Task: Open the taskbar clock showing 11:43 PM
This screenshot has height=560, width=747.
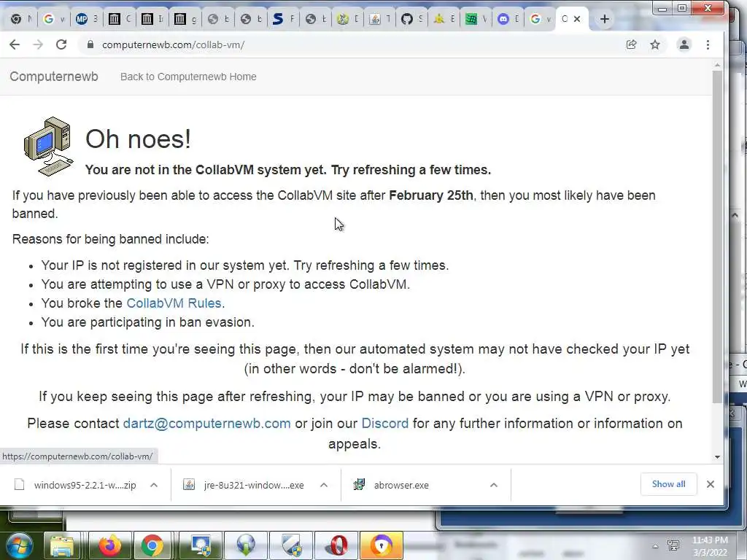Action: point(710,546)
